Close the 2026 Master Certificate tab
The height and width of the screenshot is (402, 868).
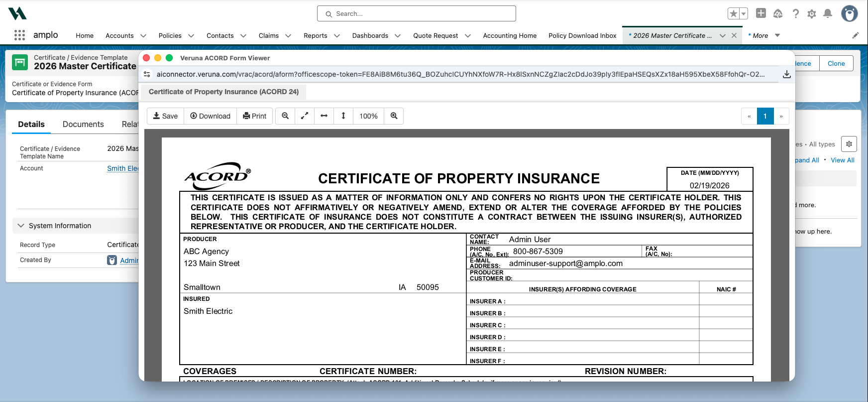734,35
